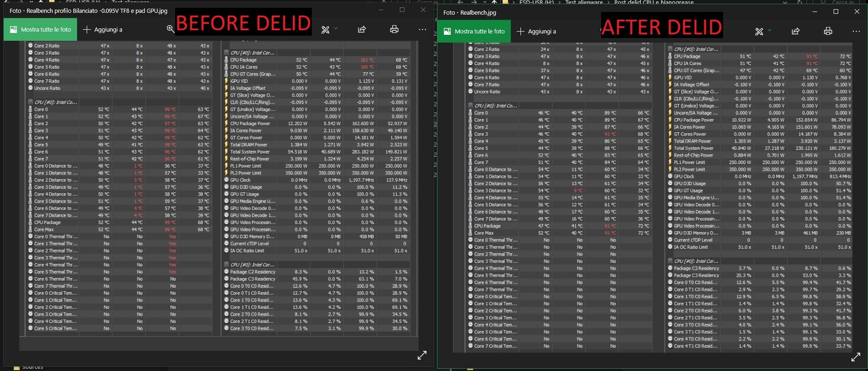Minimize the left Photos window

pyautogui.click(x=381, y=10)
